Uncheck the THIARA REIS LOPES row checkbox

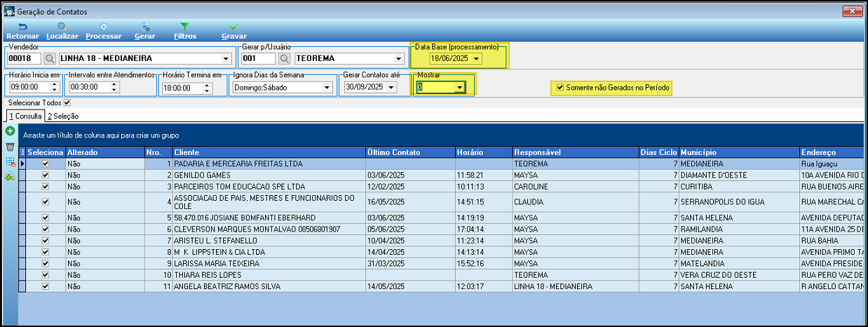pyautogui.click(x=46, y=275)
